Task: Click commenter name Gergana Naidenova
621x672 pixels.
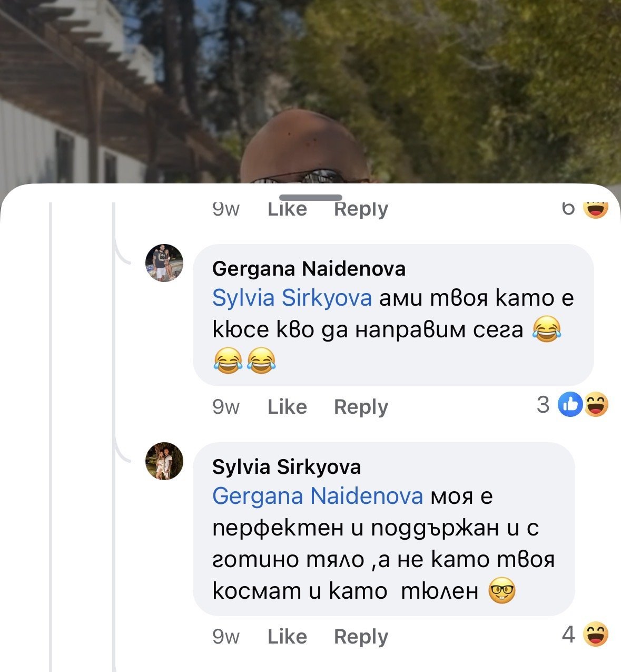Action: 309,269
